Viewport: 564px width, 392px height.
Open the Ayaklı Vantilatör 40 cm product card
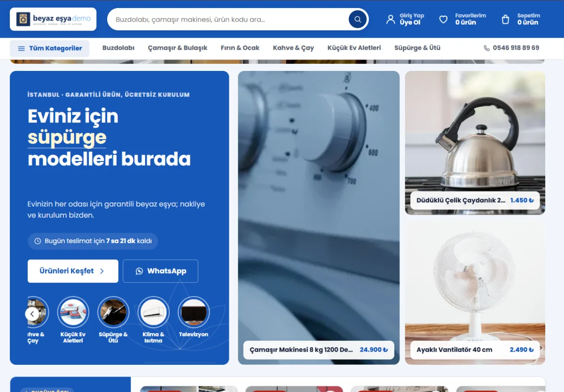(x=475, y=293)
